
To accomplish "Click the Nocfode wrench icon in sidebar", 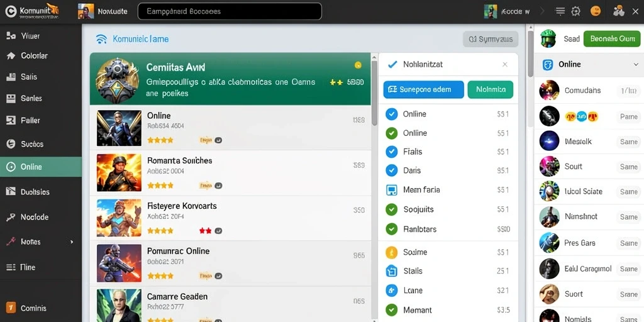I will [11, 217].
